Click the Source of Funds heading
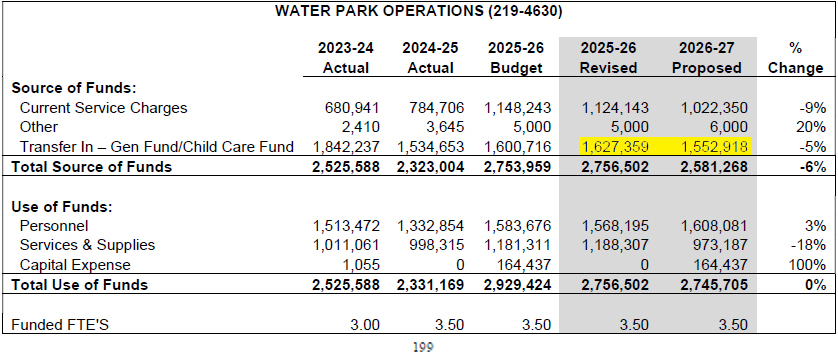Viewport: 838px width, 360px height. tap(66, 88)
